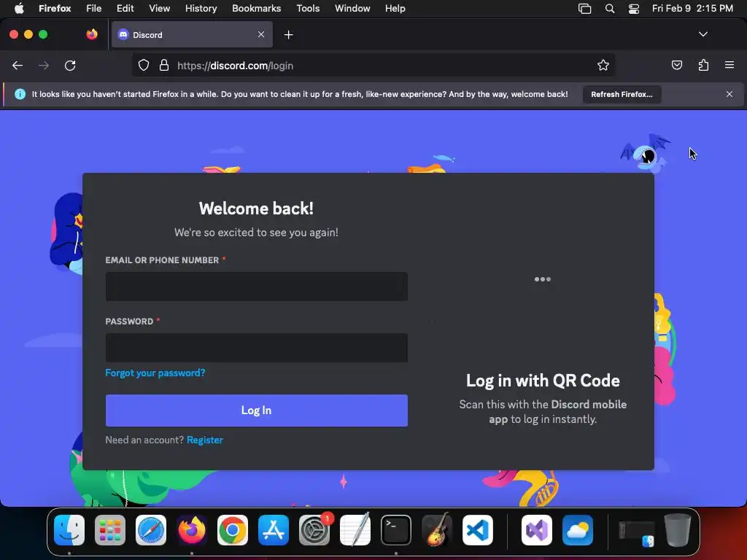Open Visual Studio from the Dock
Viewport: 747px width, 560px height.
(537, 530)
